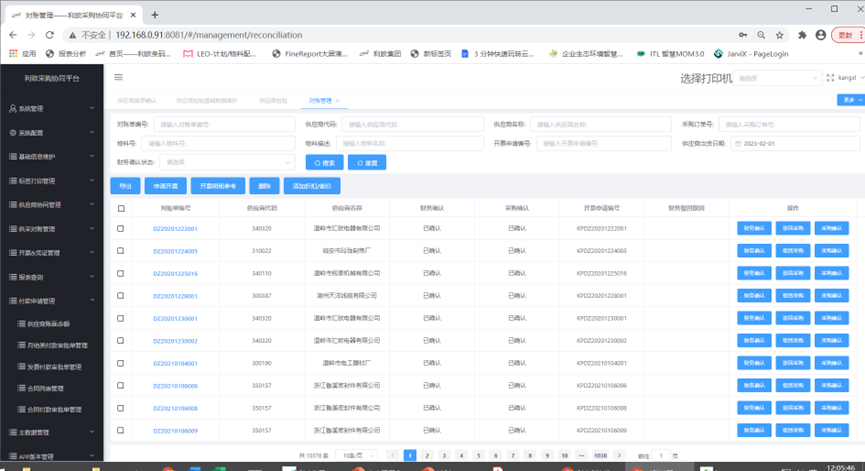Open the Chrome extensions puzzle icon

click(802, 35)
